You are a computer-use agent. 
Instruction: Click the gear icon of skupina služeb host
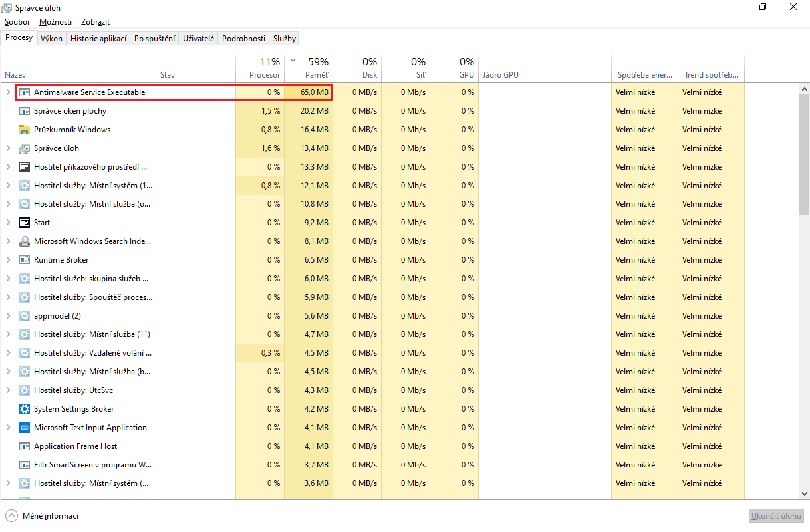(x=25, y=279)
